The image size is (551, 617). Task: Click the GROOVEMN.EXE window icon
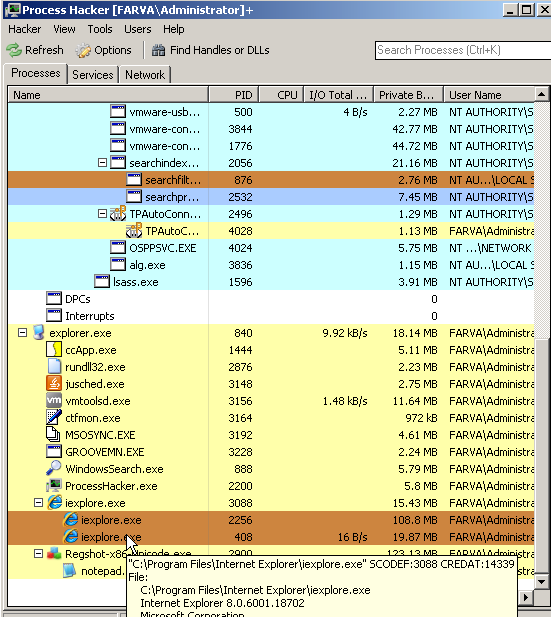(54, 451)
